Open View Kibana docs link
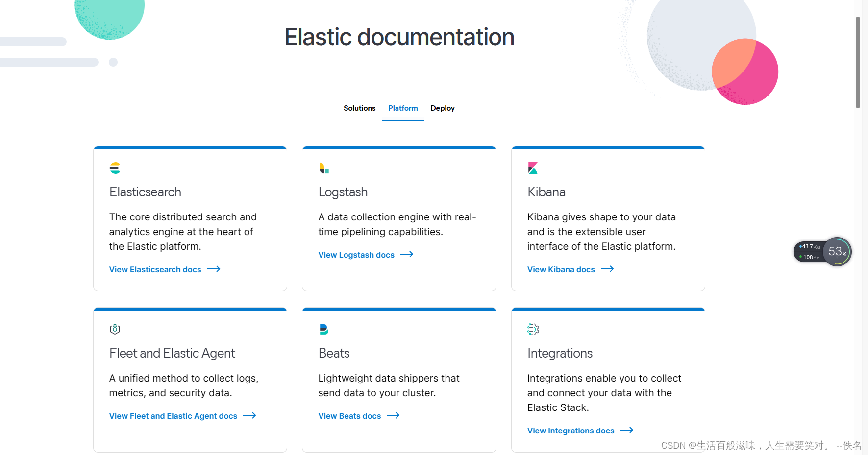 tap(561, 269)
